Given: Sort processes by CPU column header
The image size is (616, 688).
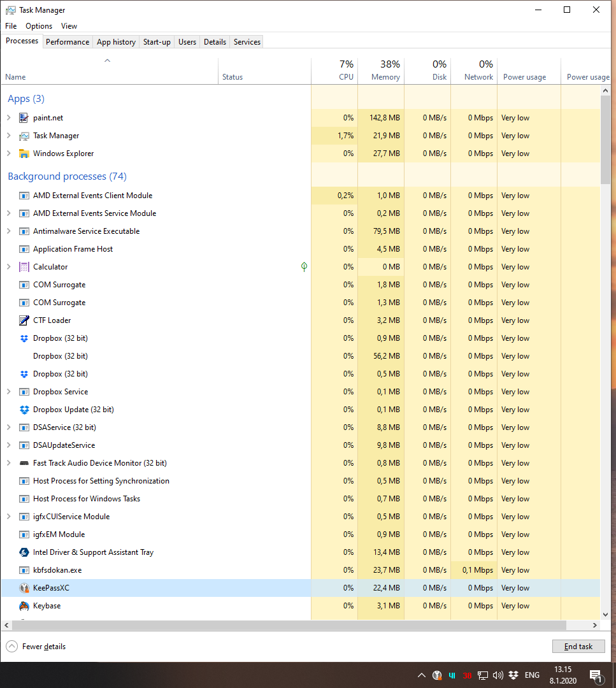Looking at the screenshot, I should [x=334, y=71].
